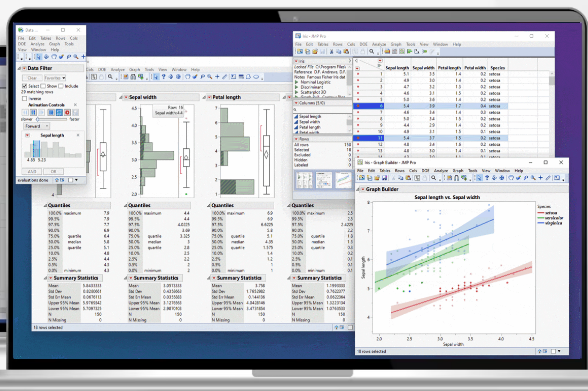Choose the crosshairs tool in Graph Builder toolbar
The image size is (588, 391).
tap(540, 178)
